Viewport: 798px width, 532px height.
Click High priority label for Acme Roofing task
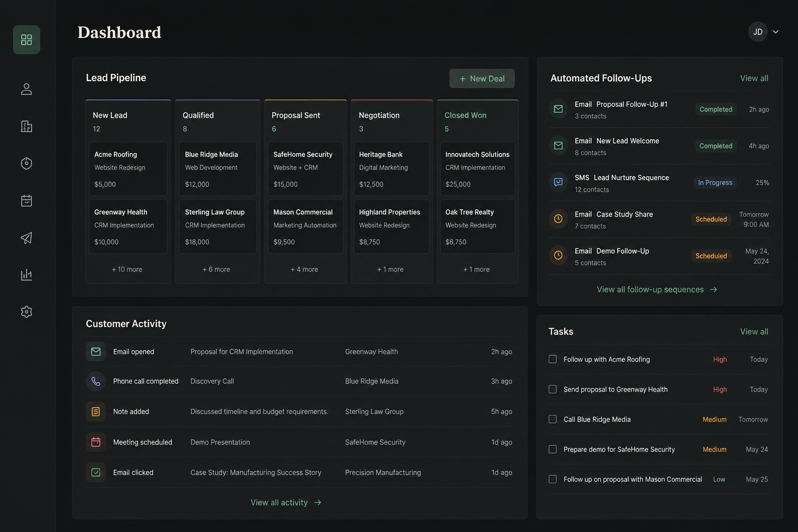click(x=720, y=360)
